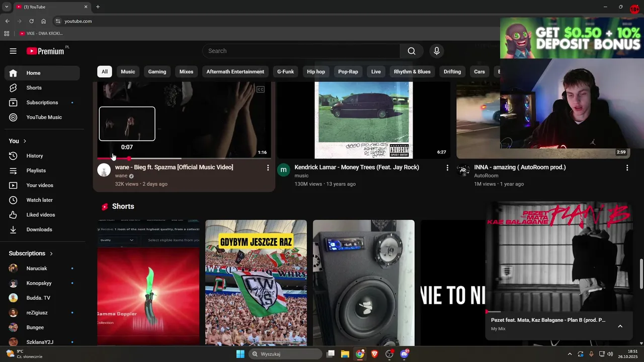The image size is (644, 362).
Task: Open the browser apps grid icon
Action: (7, 34)
